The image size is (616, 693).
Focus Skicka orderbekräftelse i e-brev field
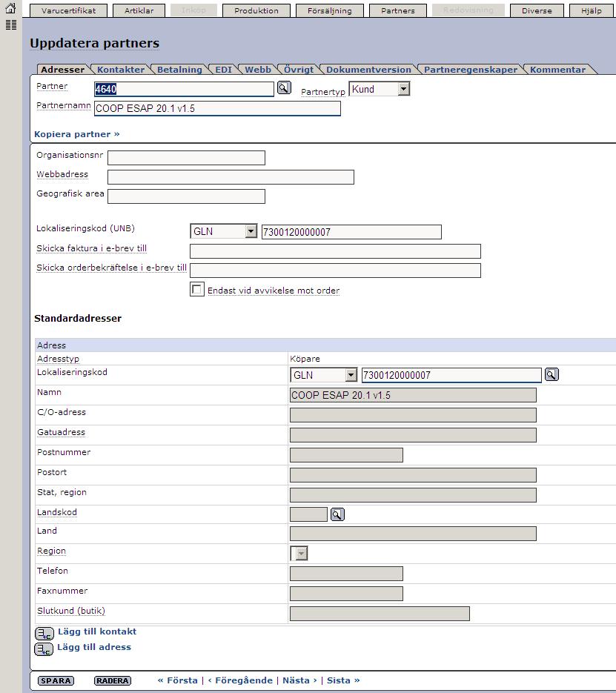point(335,271)
